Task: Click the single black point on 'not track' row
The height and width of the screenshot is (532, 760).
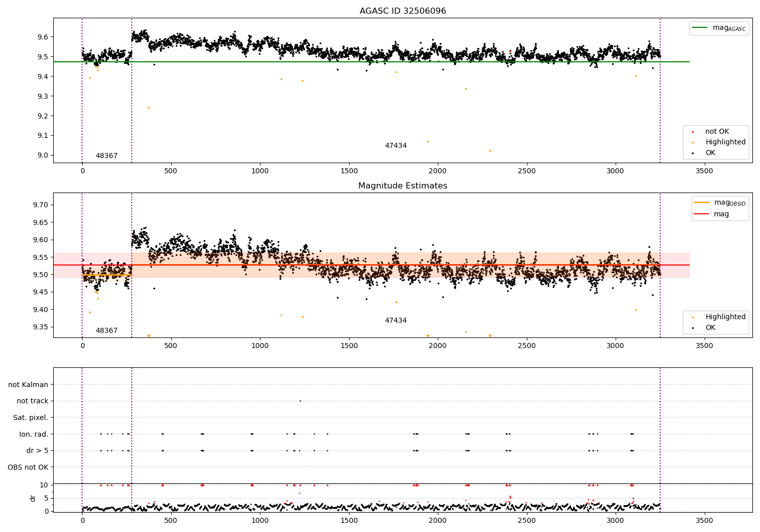Action: tap(300, 401)
